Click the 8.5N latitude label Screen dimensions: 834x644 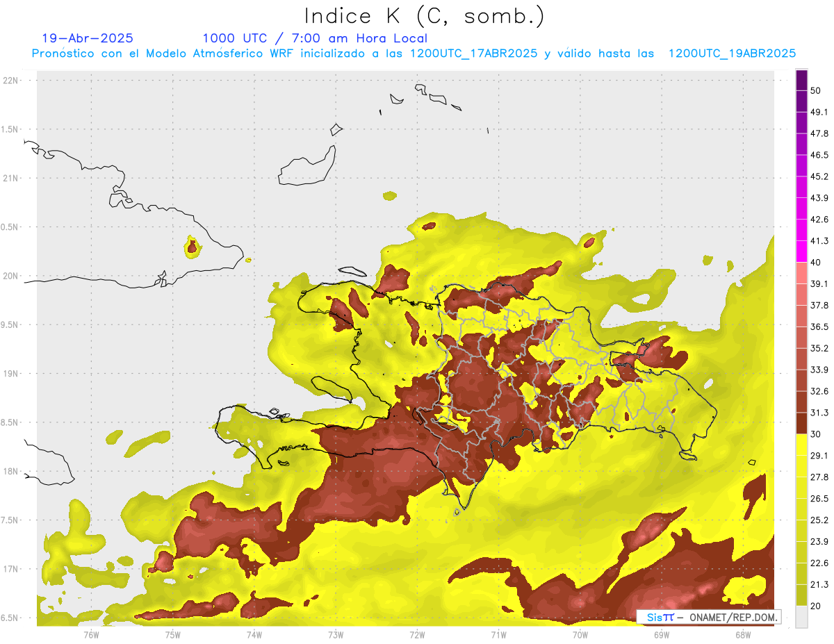[11, 422]
